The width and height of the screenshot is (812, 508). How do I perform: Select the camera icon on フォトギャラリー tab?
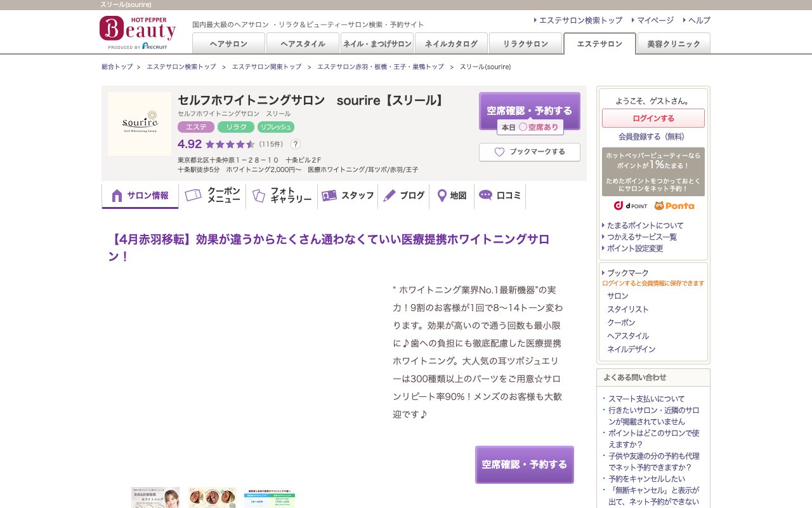258,196
